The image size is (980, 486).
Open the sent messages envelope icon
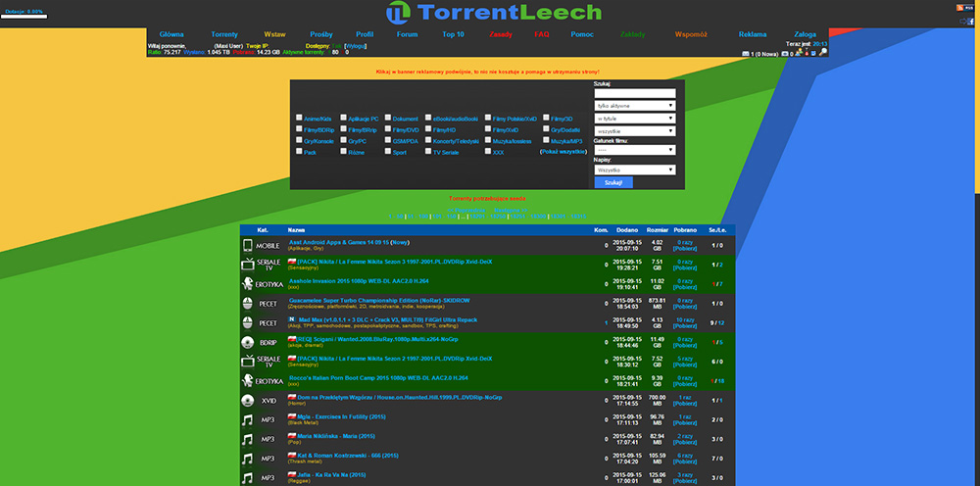pyautogui.click(x=785, y=54)
